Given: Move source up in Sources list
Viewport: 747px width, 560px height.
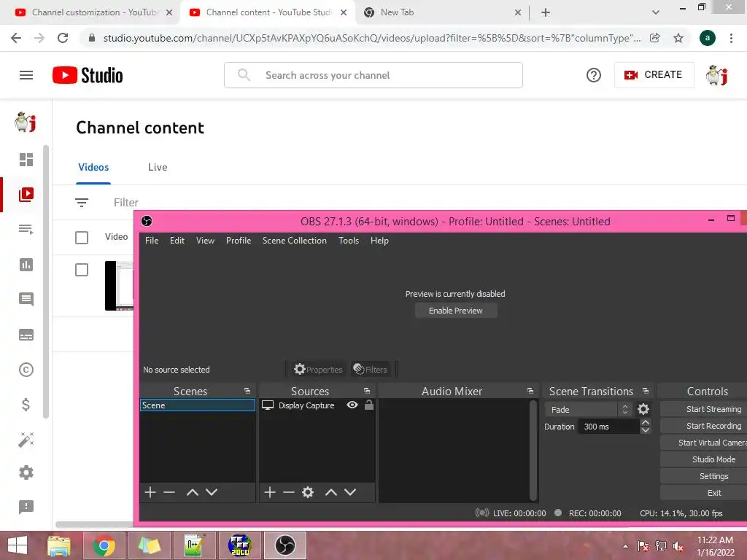Looking at the screenshot, I should click(331, 492).
